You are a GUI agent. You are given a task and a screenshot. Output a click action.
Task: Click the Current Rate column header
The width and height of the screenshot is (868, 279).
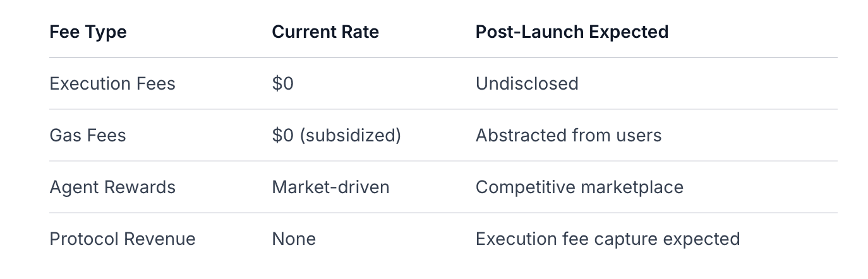point(325,32)
